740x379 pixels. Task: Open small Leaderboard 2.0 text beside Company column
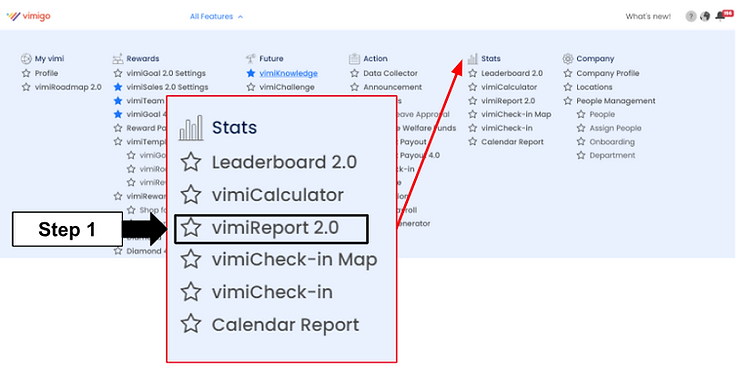click(512, 73)
